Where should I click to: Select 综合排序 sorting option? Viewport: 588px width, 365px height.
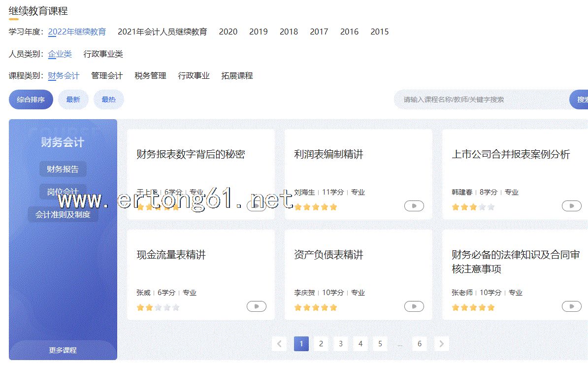coord(31,100)
